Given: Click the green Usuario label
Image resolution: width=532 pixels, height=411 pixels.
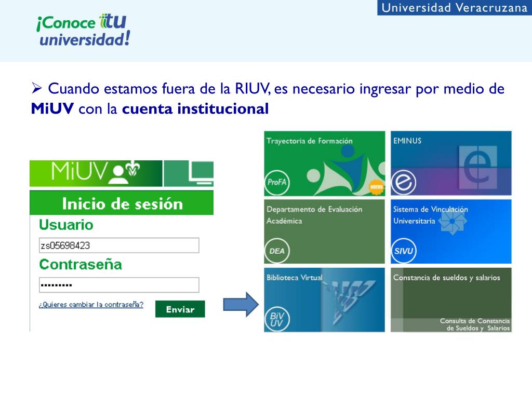Looking at the screenshot, I should tap(66, 225).
